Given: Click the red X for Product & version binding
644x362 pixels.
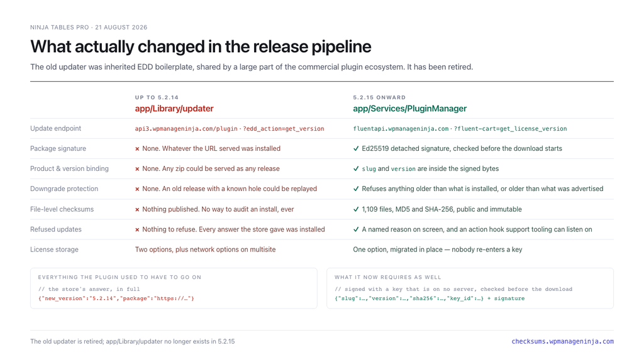Looking at the screenshot, I should tap(137, 169).
